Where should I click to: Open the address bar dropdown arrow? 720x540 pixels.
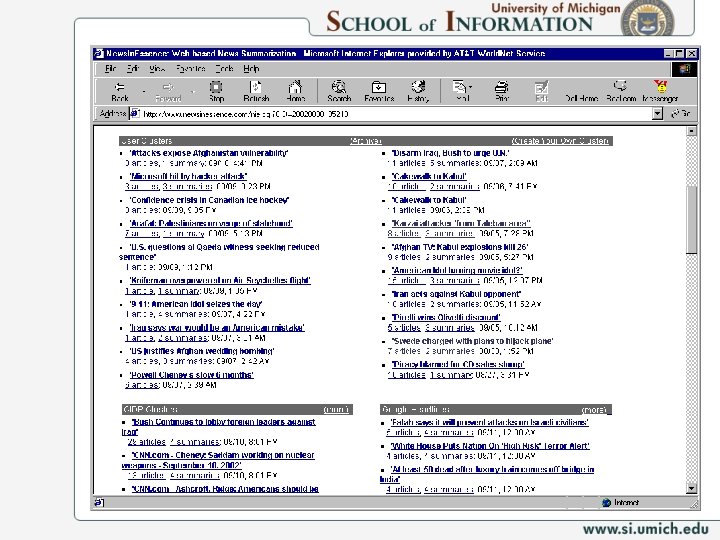[658, 113]
